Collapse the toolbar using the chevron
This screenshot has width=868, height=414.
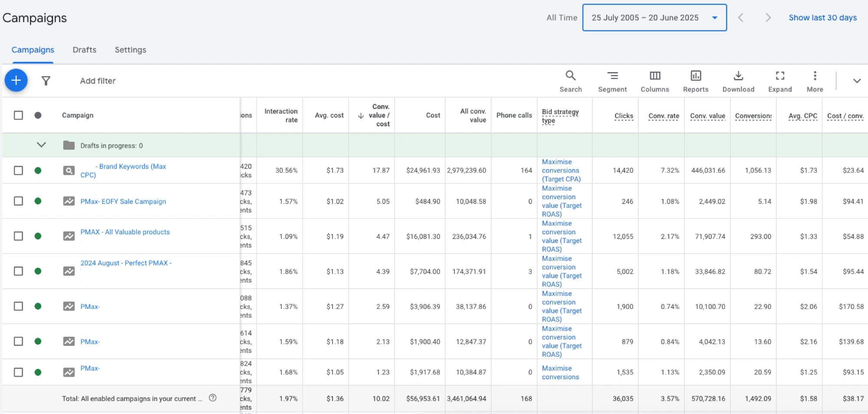pos(857,81)
